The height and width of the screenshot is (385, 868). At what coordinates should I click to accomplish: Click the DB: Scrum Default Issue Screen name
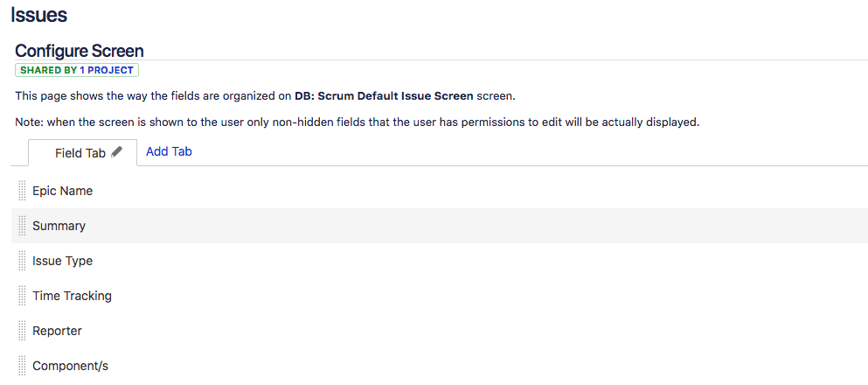pos(384,96)
